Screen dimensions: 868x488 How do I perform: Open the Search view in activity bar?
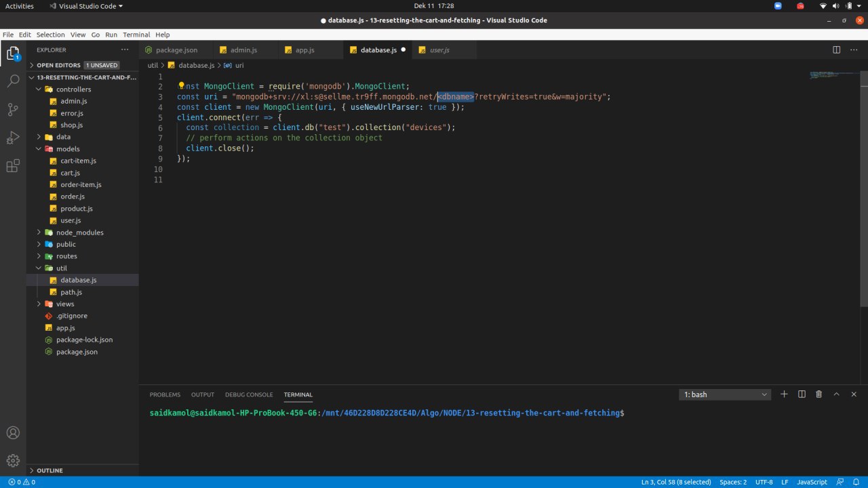[13, 81]
